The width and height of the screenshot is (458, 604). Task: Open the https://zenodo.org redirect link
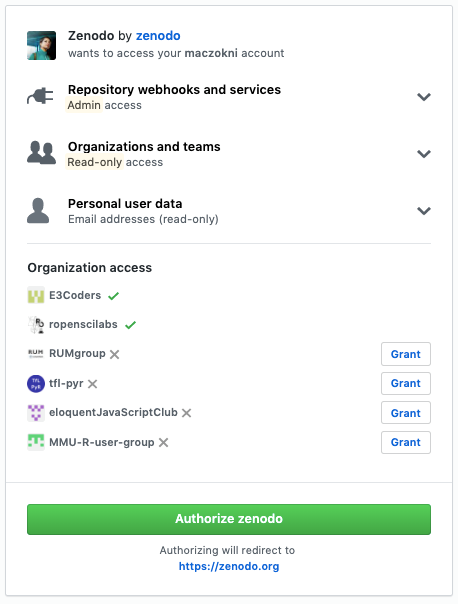[229, 566]
